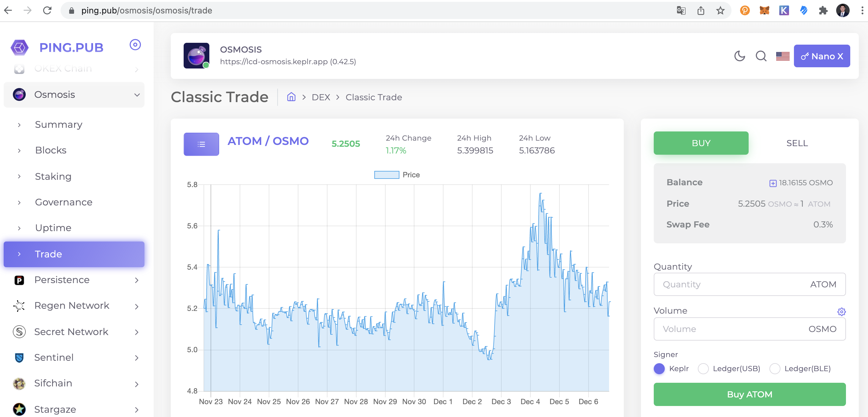Click the search magnifier icon

tap(761, 56)
